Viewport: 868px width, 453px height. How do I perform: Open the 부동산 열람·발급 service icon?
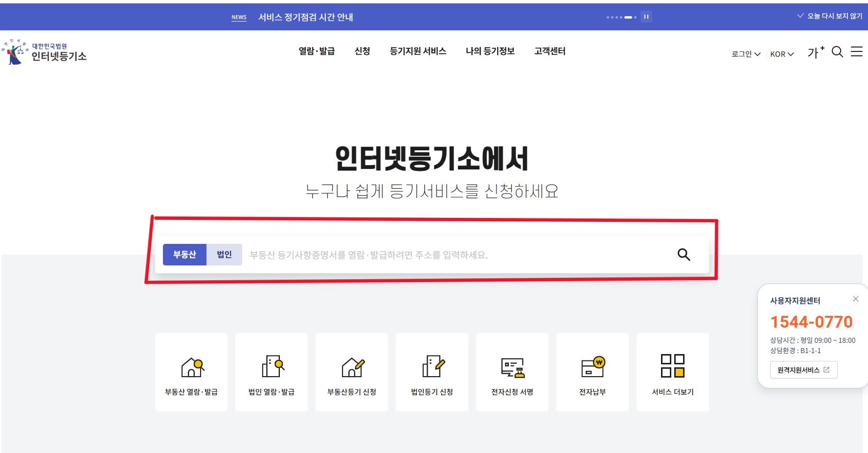click(191, 372)
